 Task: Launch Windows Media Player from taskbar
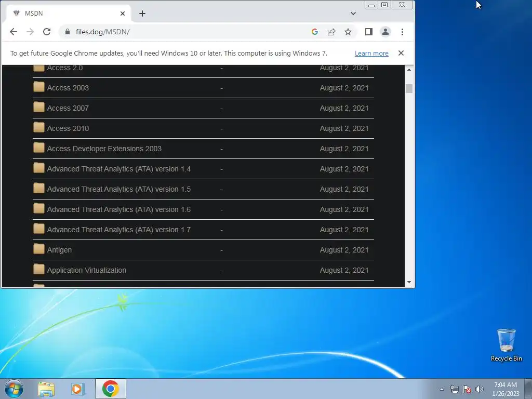[x=78, y=389]
